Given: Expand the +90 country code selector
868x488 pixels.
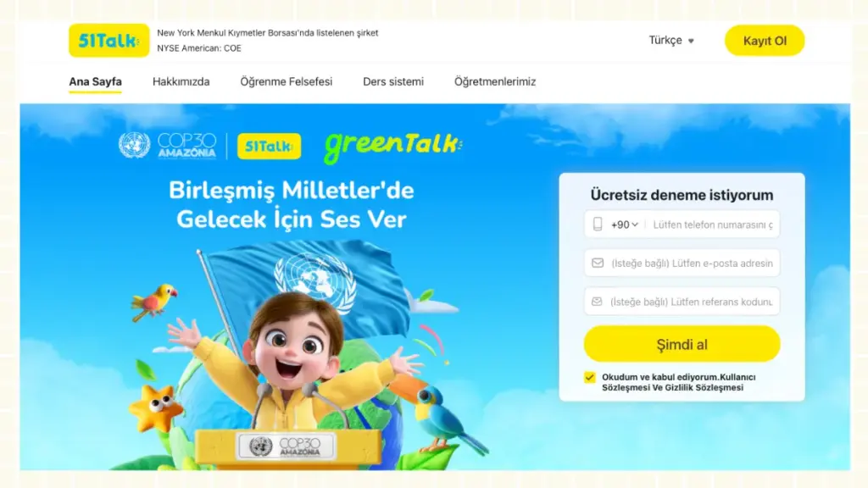Looking at the screenshot, I should click(625, 225).
